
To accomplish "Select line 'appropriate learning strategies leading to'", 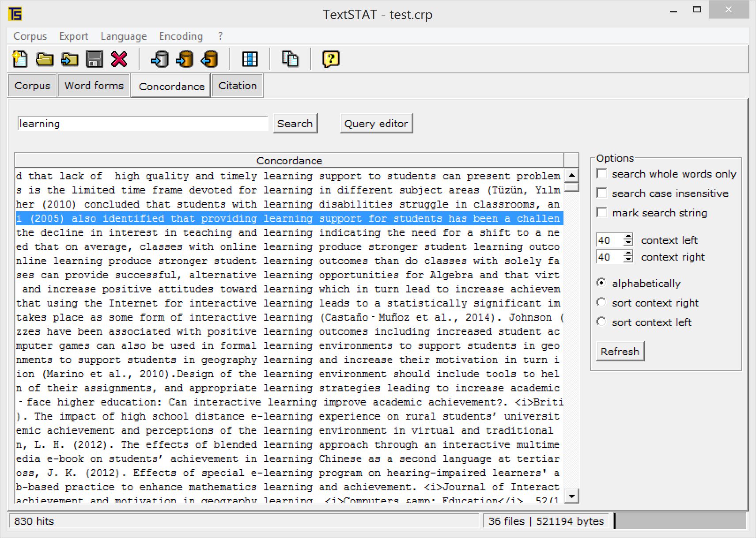I will coord(289,388).
